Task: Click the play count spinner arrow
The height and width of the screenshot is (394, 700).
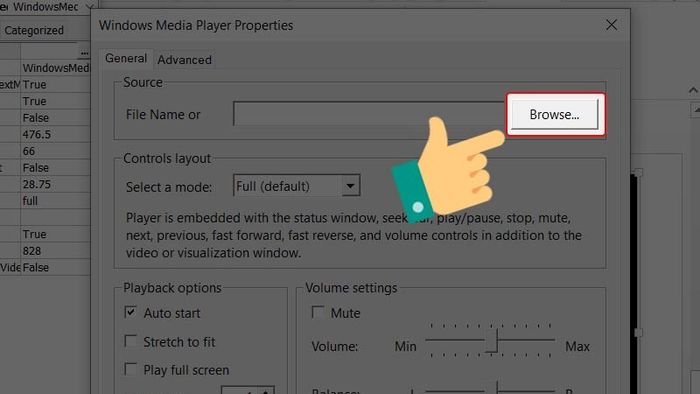Action: (x=266, y=391)
